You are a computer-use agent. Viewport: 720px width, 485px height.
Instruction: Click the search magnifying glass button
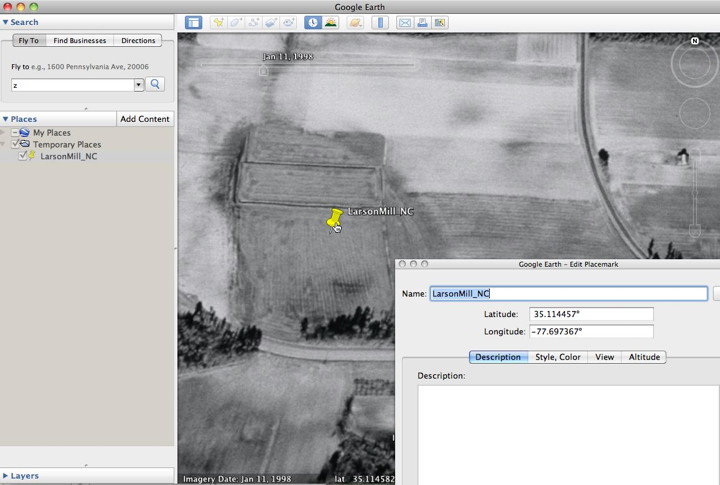156,85
